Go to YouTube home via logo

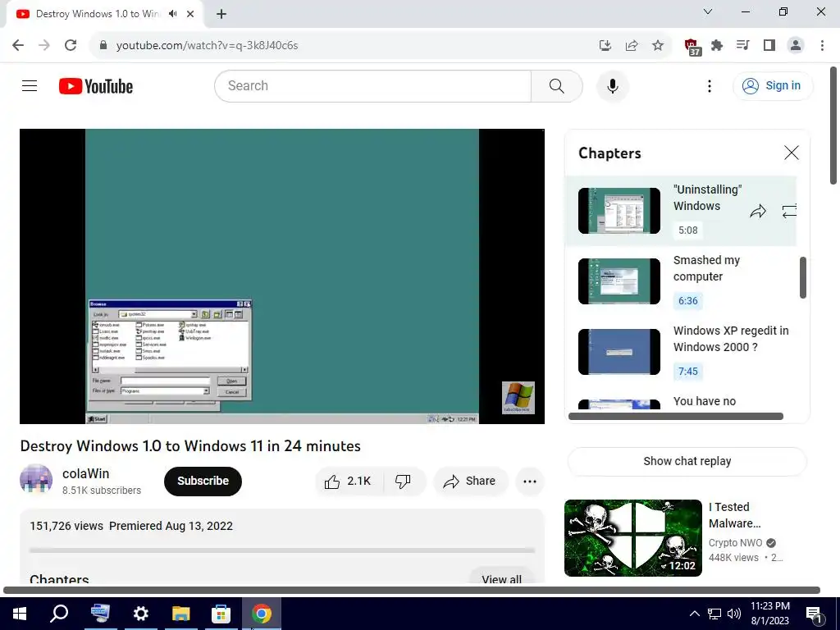point(96,85)
